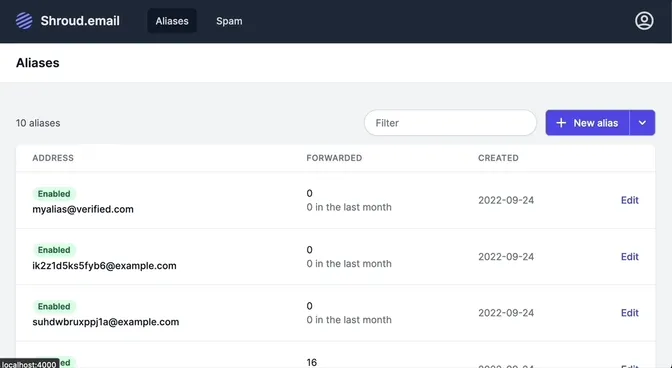Viewport: 672px width, 368px height.
Task: Click the forwarded count 16
Action: 312,362
